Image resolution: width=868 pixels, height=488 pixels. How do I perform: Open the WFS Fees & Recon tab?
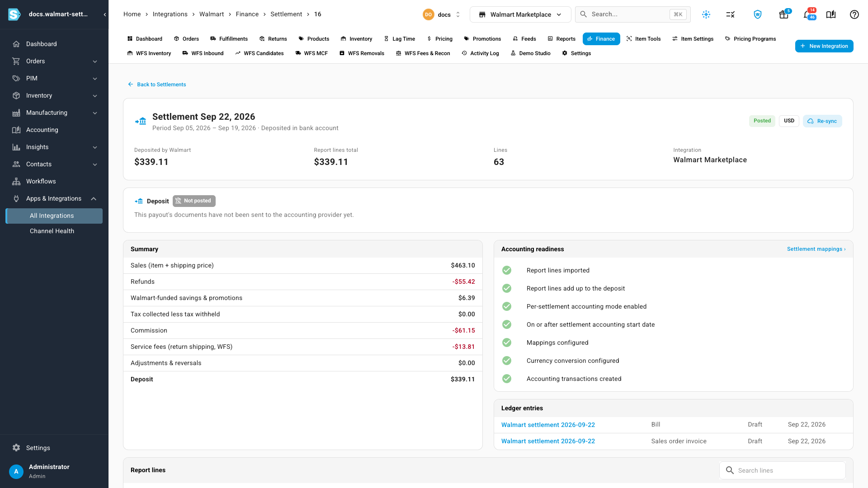[x=423, y=53]
